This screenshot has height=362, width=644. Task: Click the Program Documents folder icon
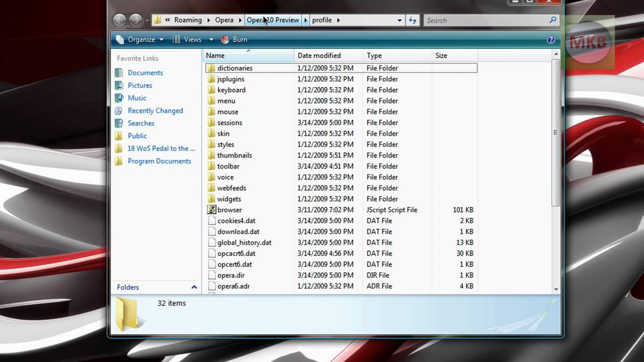tap(119, 161)
